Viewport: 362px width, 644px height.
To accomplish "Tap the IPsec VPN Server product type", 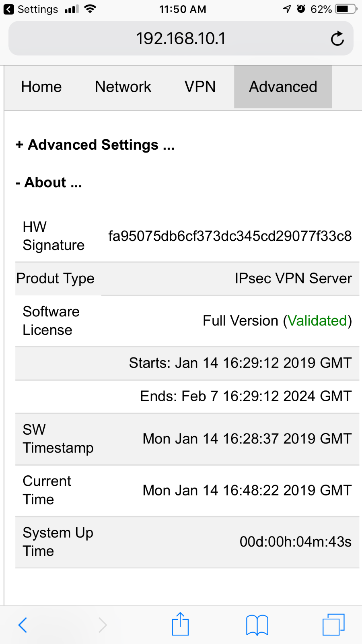I will click(294, 279).
